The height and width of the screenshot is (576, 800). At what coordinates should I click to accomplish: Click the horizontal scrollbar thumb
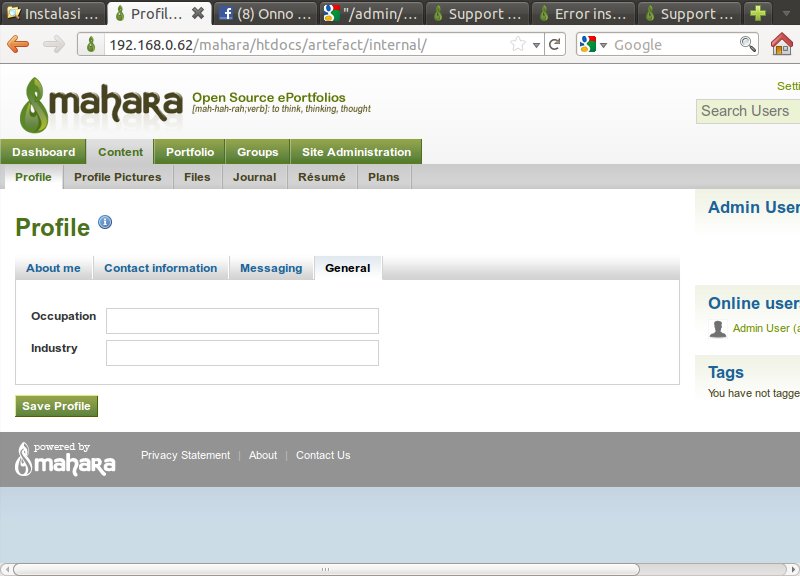pos(326,569)
